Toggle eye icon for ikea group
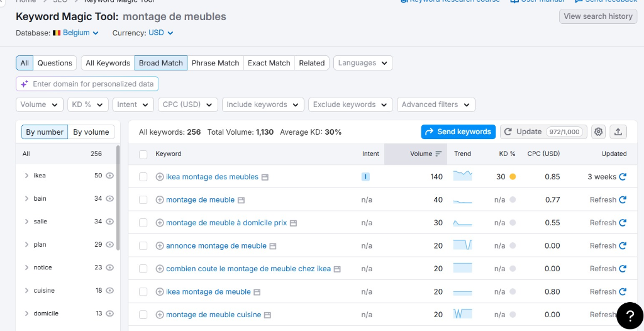 point(110,176)
